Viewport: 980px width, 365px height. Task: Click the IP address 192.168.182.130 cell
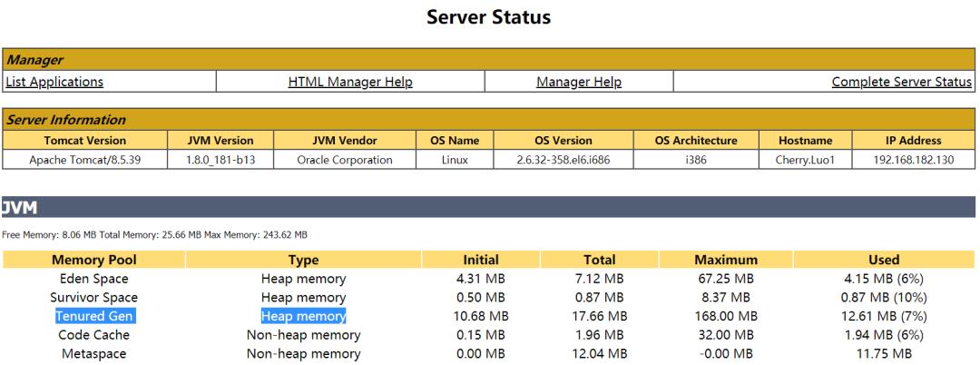tap(914, 160)
